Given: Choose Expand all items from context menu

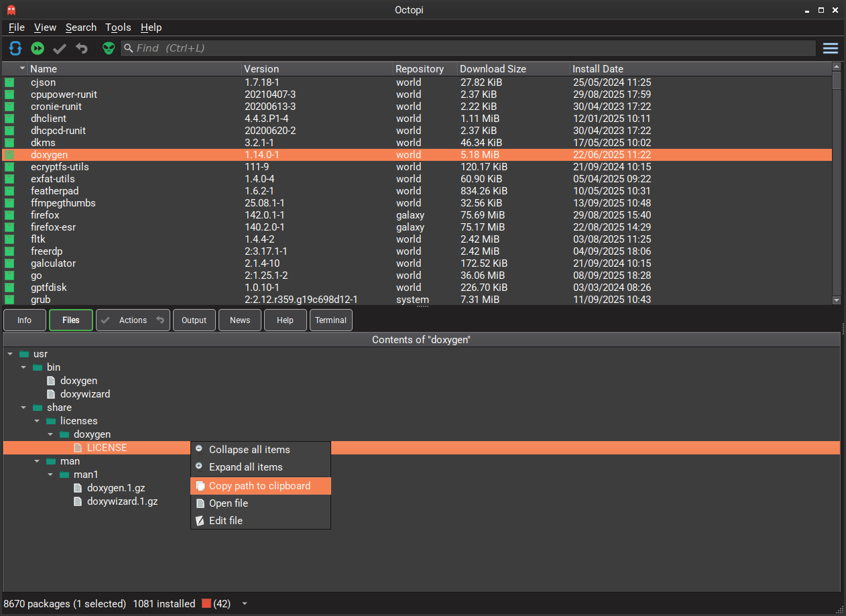Looking at the screenshot, I should pos(261,467).
